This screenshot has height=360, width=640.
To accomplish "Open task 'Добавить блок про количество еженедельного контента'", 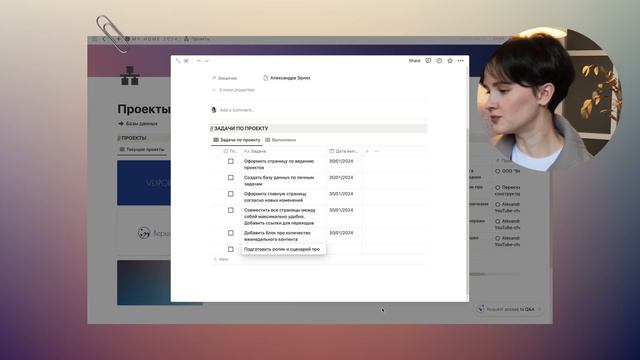I will click(x=277, y=236).
